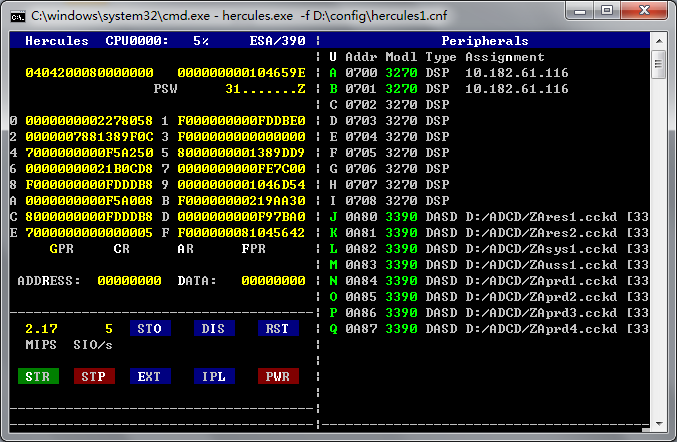Select device E at address 0704
This screenshot has width=677, height=442.
tap(389, 137)
